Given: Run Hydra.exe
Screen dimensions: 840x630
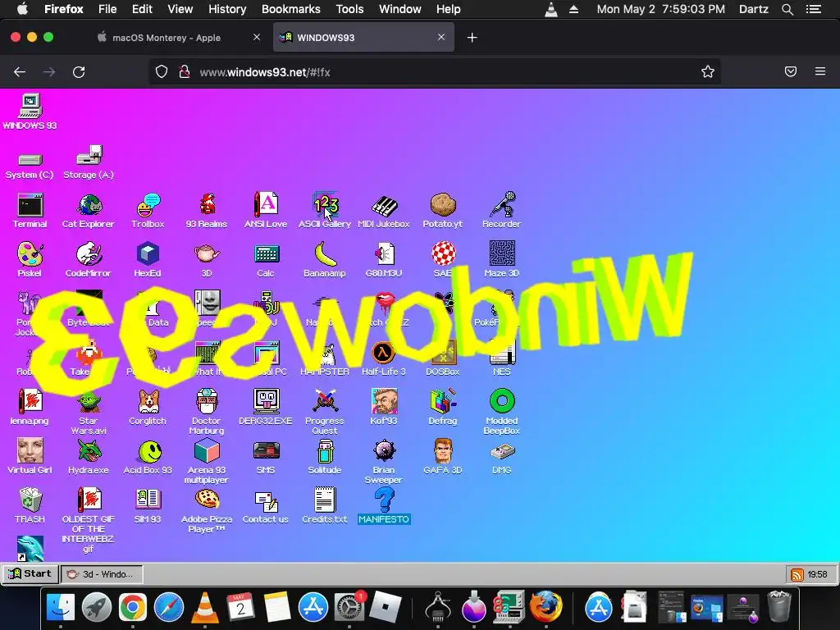Looking at the screenshot, I should (89, 457).
